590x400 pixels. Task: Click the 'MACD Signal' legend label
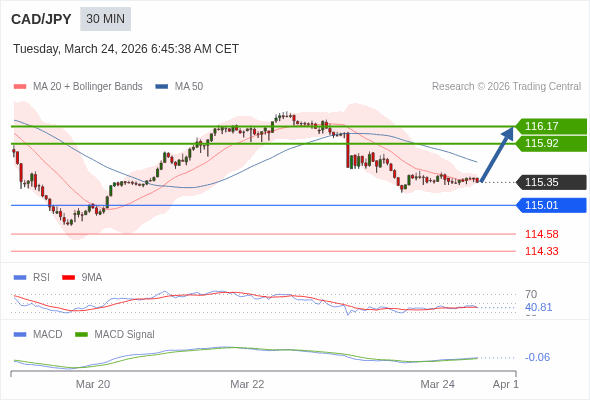point(125,335)
